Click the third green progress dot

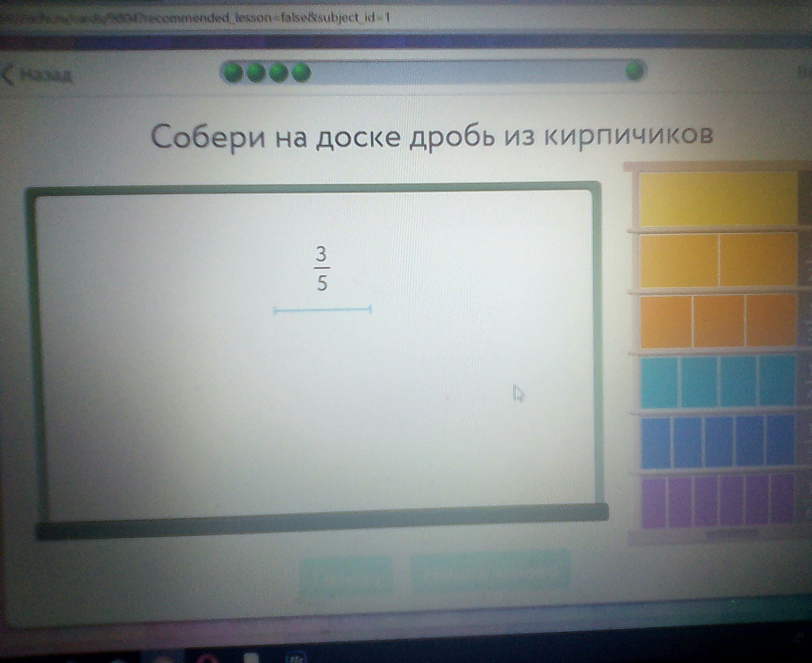pos(279,73)
